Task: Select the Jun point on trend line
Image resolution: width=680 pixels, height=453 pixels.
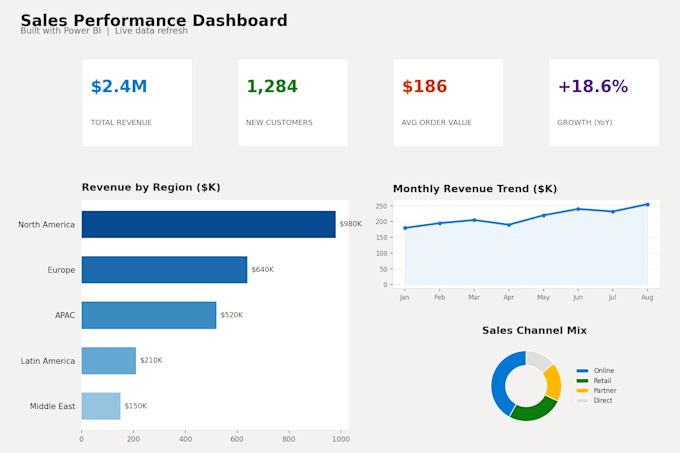Action: coord(578,209)
